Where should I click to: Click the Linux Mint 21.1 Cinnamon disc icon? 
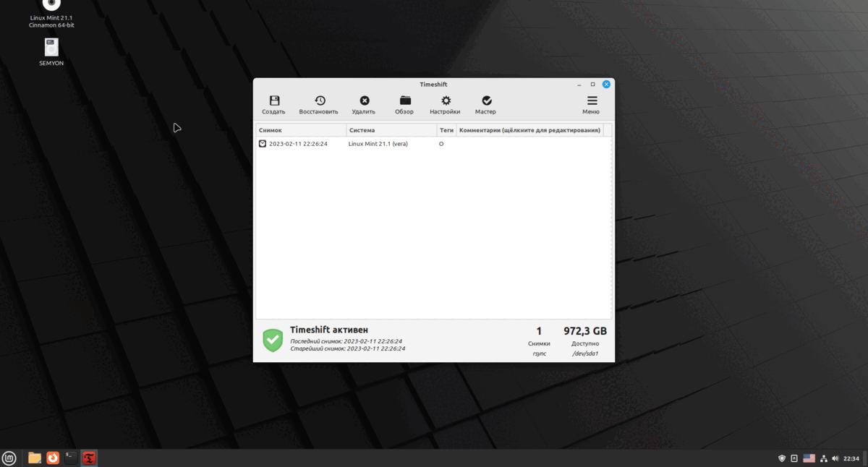[51, 13]
